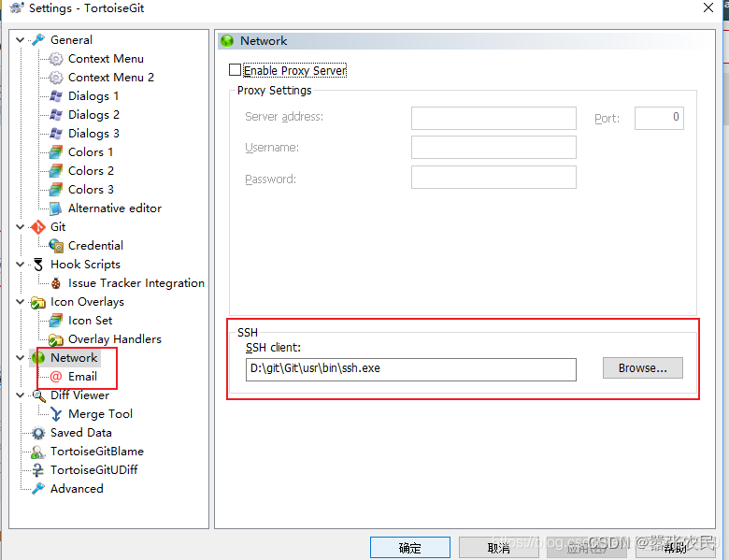This screenshot has width=729, height=560.
Task: Click the Server address field
Action: (493, 118)
